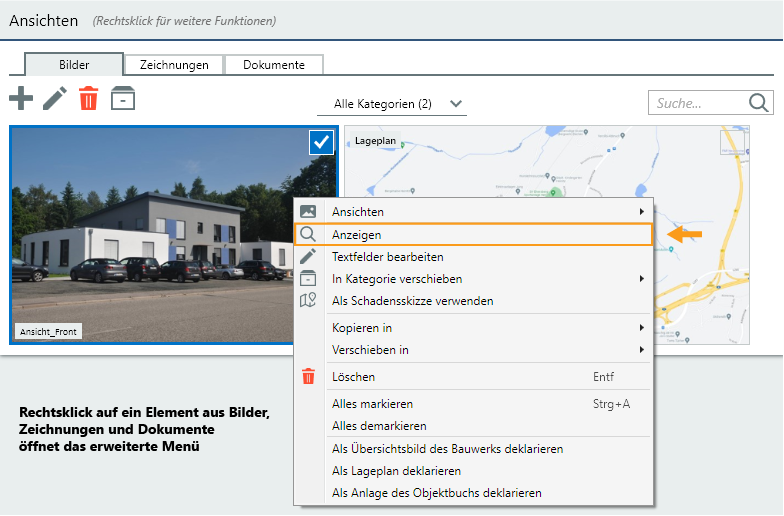Screen dimensions: 784x516
Task: Switch to the Dokumente tab
Action: 273,65
